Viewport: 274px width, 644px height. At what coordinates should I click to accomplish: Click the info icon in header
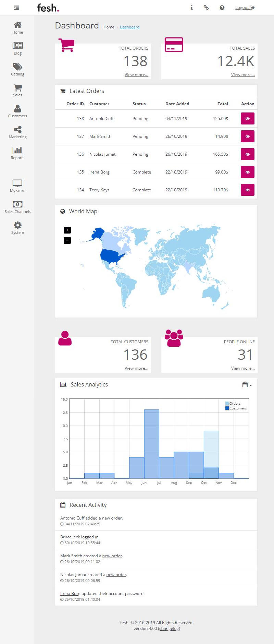pyautogui.click(x=191, y=8)
